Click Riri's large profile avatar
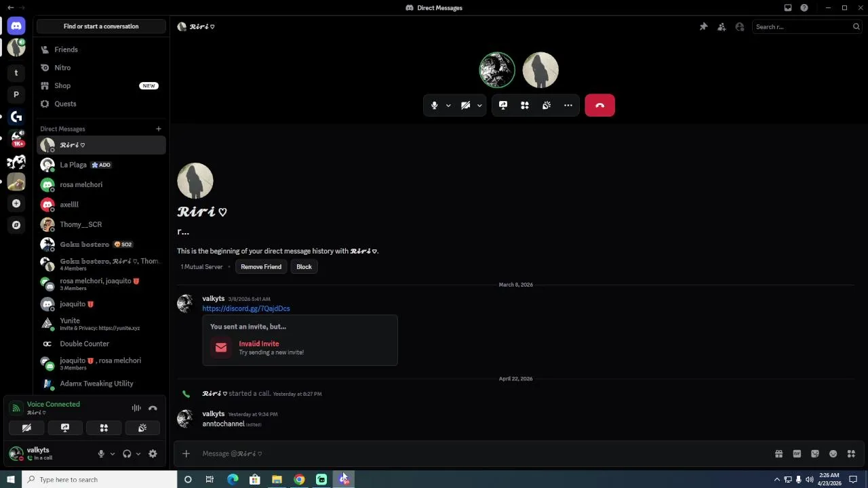868x488 pixels. click(x=195, y=181)
